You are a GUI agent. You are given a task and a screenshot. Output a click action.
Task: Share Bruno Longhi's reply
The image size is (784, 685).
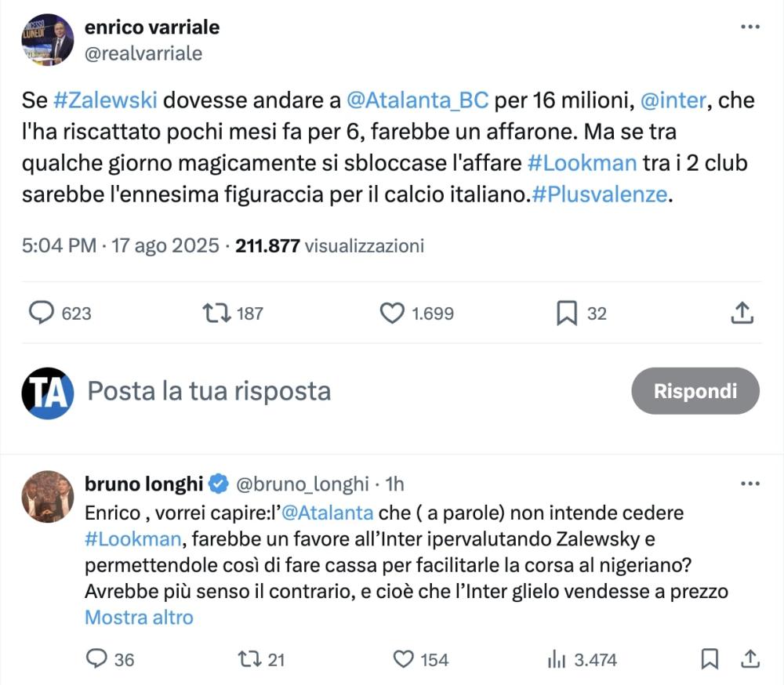pyautogui.click(x=749, y=659)
